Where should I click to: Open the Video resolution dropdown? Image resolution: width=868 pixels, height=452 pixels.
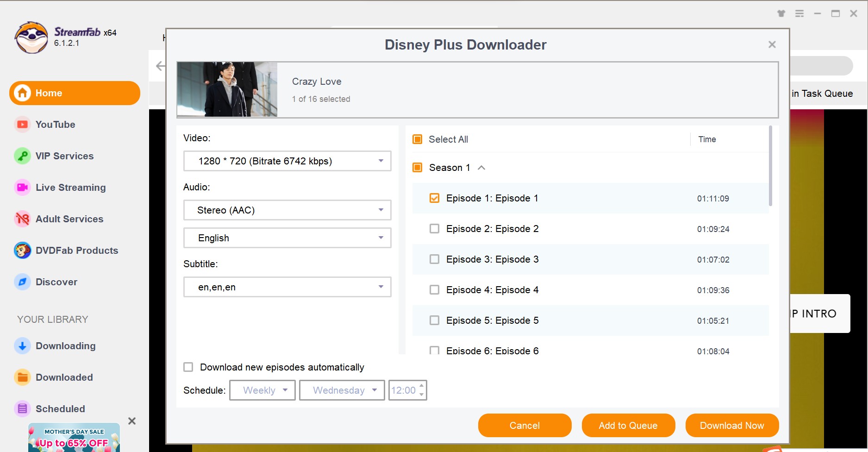click(287, 161)
